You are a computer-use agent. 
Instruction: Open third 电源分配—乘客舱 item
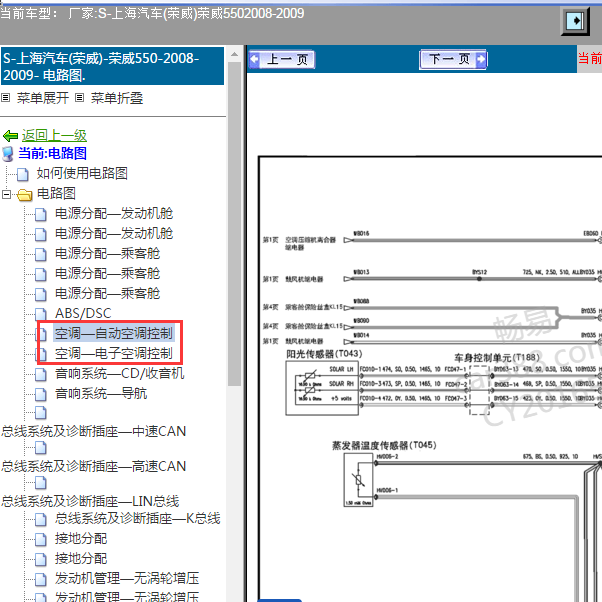(x=107, y=293)
